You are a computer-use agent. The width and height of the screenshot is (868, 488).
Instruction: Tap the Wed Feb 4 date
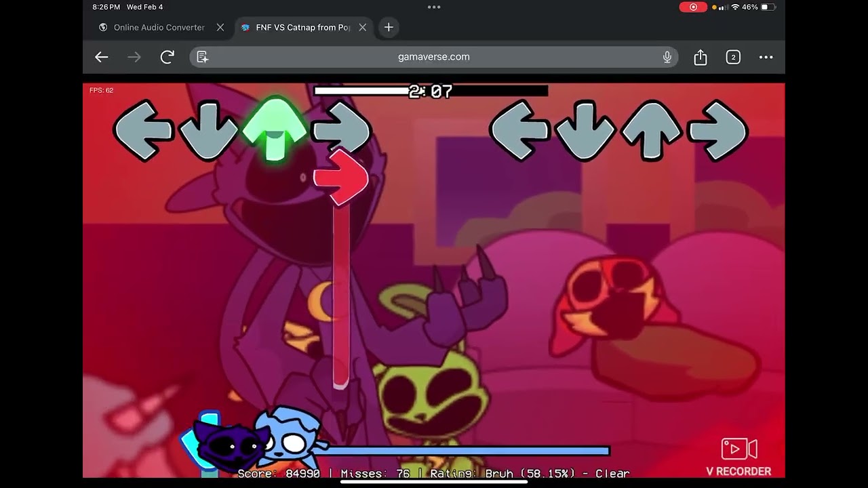point(144,7)
